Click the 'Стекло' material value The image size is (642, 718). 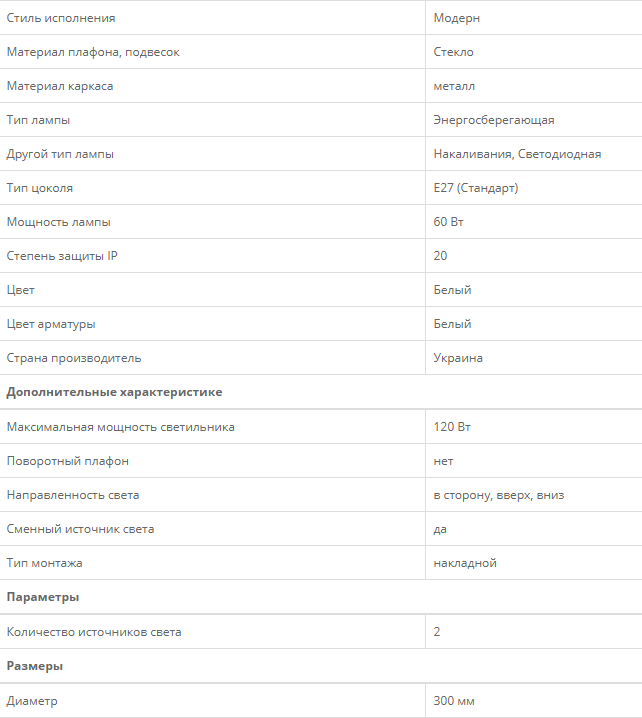click(454, 52)
